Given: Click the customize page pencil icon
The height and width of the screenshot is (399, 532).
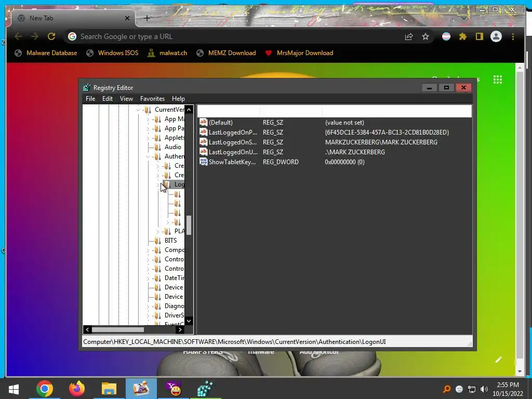Looking at the screenshot, I should (498, 360).
